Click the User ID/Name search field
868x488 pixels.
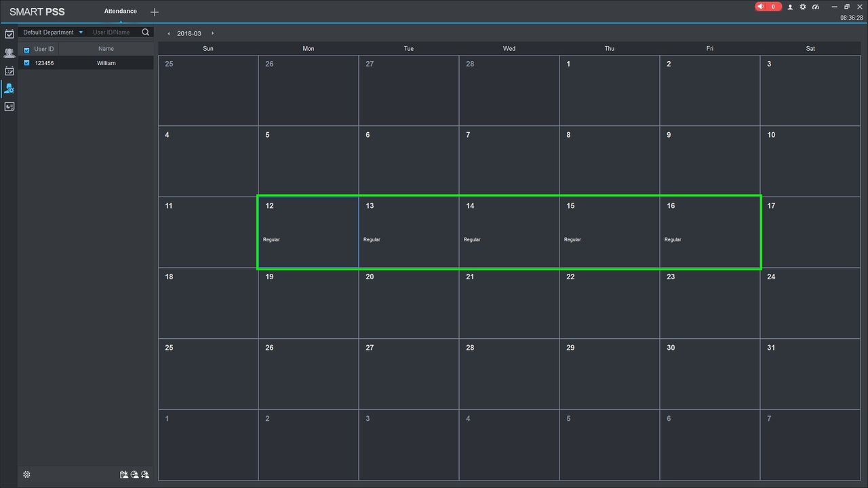pyautogui.click(x=114, y=32)
